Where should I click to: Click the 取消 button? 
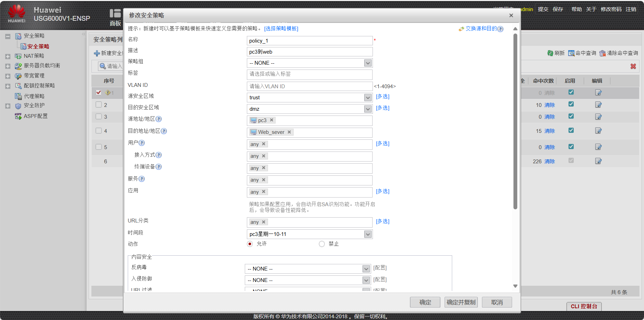pyautogui.click(x=497, y=302)
